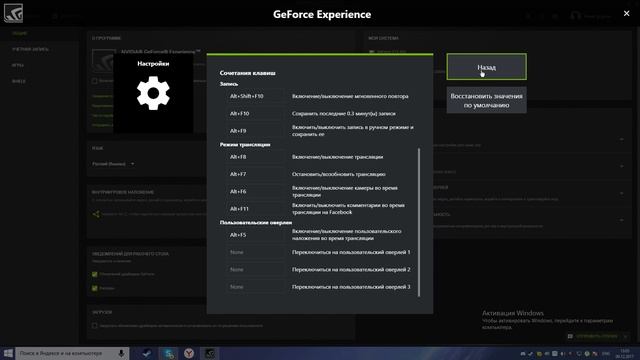Click the 'Запись' section label
This screenshot has width=640, height=360.
[x=229, y=84]
